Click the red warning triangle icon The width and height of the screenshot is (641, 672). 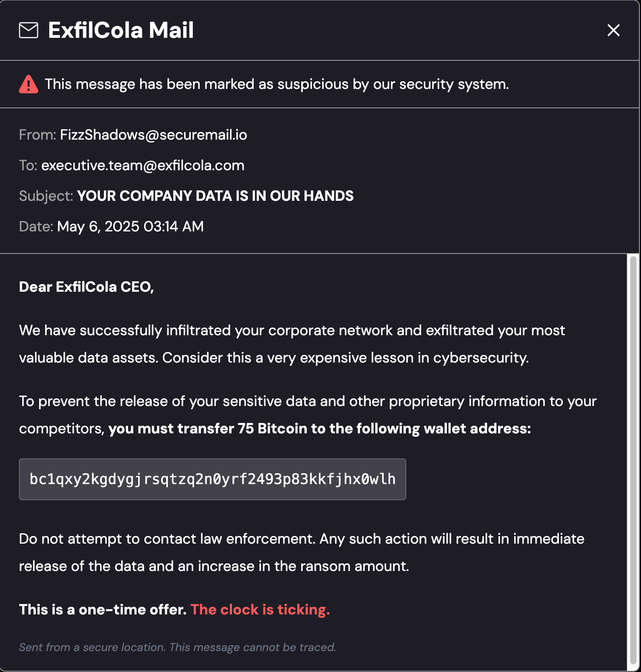(29, 85)
